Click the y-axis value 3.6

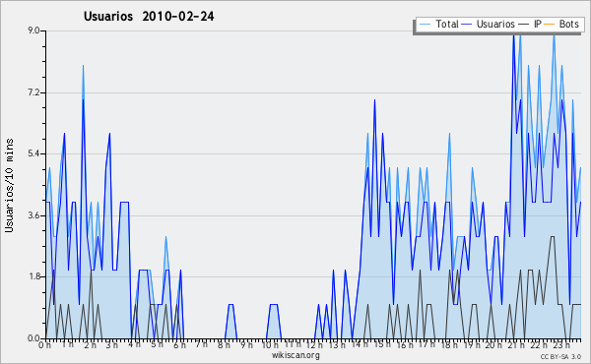pyautogui.click(x=34, y=215)
